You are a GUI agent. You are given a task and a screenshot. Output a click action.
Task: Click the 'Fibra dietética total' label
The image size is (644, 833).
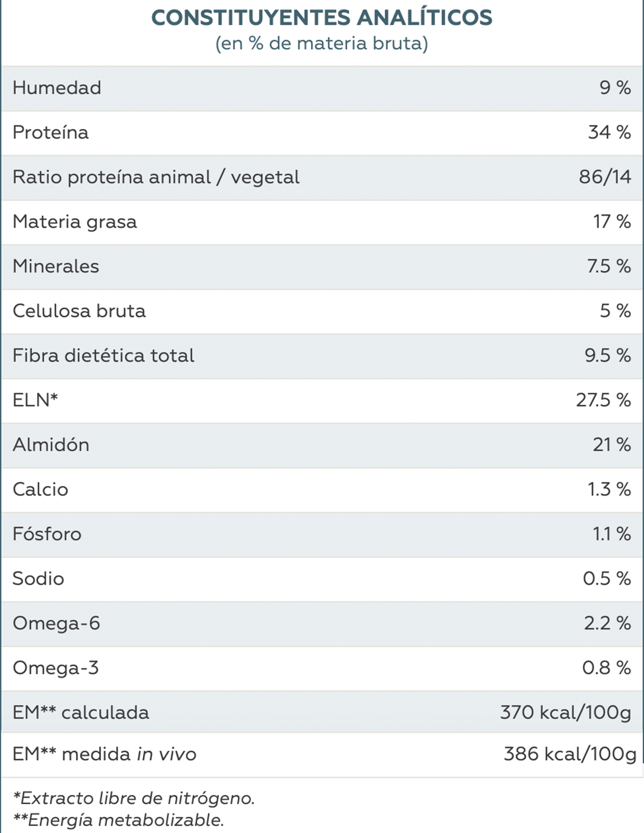103,355
